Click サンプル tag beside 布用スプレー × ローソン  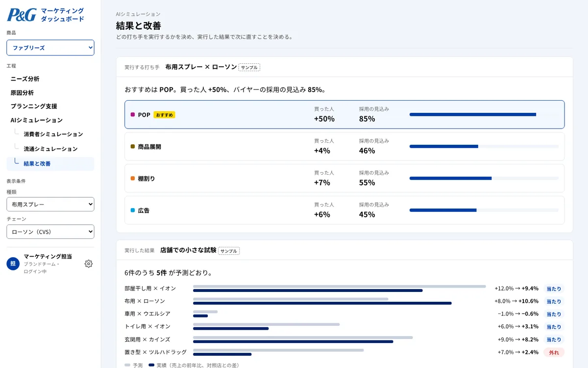(x=249, y=67)
